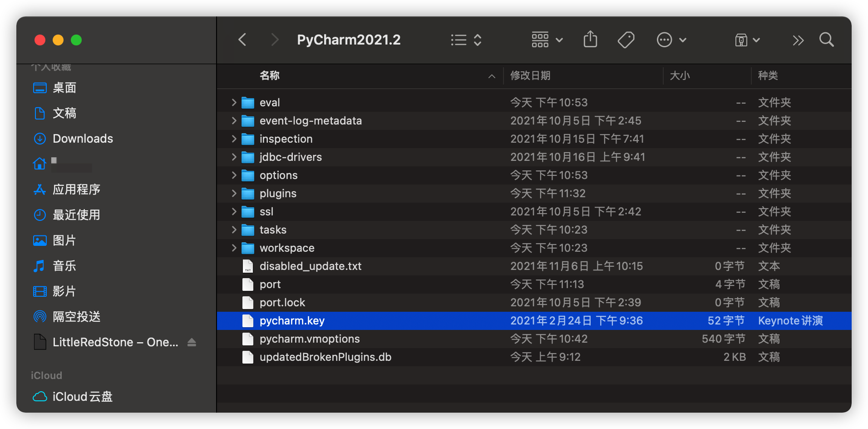Sort by 大小 column header

[680, 75]
